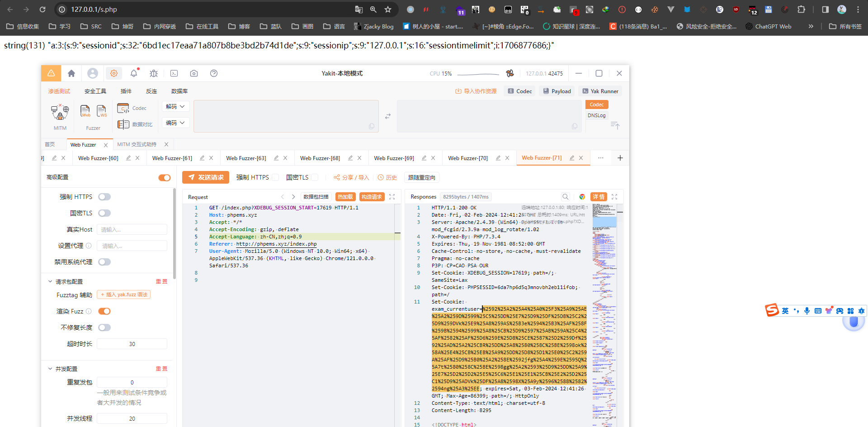
Task: Open the 数据库 menu
Action: (179, 91)
